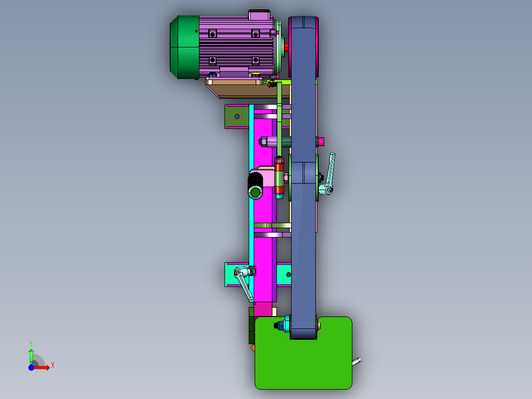Click the red X axis arrow of triad
This screenshot has height=399, width=532.
click(x=42, y=367)
